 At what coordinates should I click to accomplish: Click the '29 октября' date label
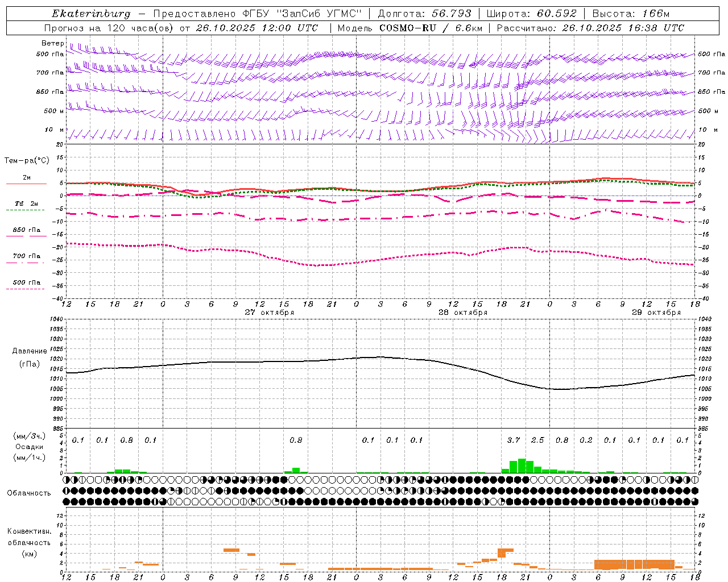pyautogui.click(x=656, y=312)
